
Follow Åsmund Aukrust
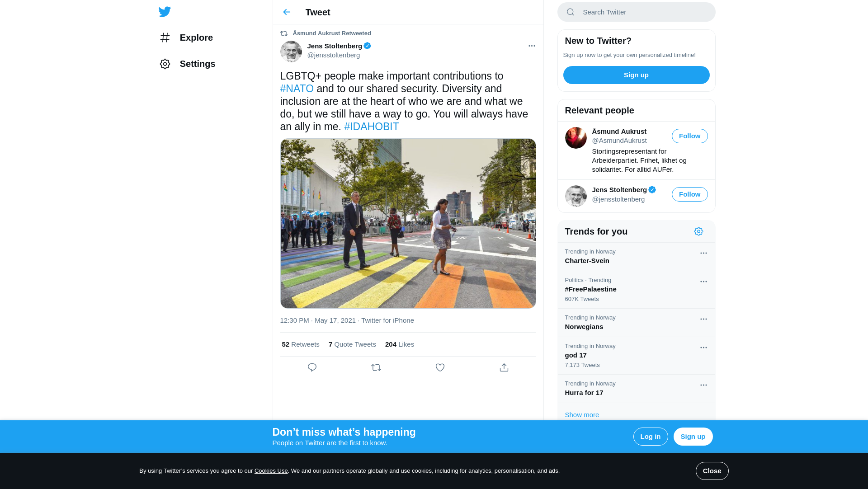coord(689,136)
